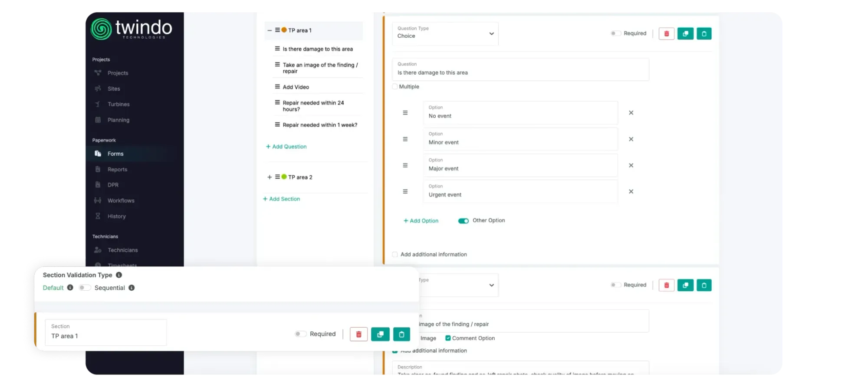Open Technicians in the sidebar
The image size is (868, 387).
122,250
